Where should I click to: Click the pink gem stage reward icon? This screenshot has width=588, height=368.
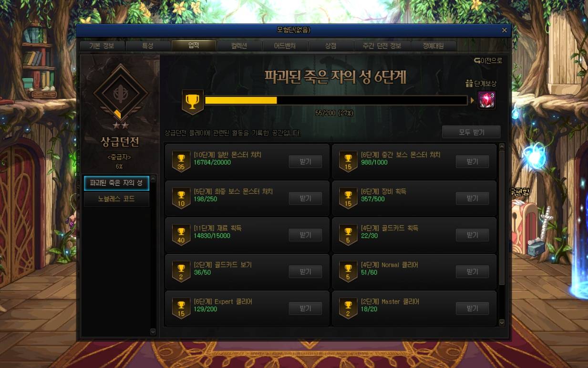click(487, 100)
